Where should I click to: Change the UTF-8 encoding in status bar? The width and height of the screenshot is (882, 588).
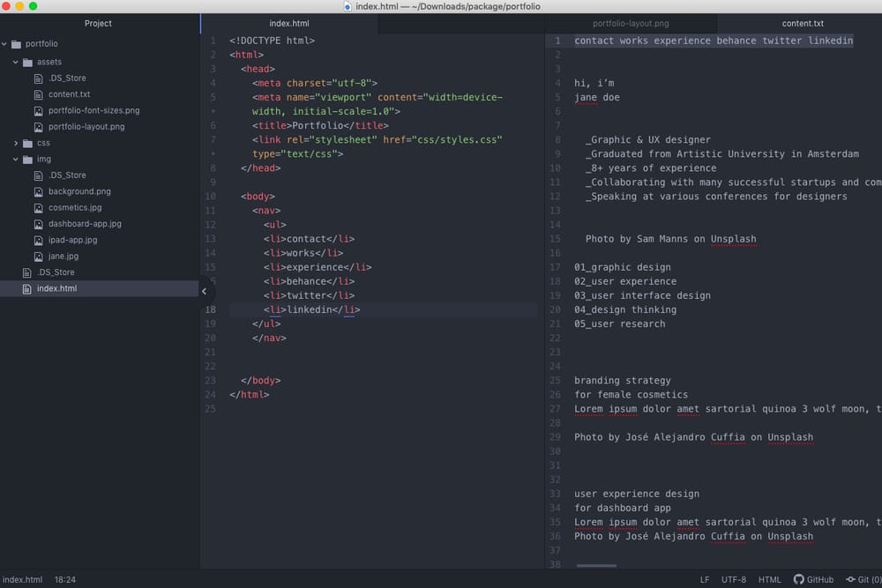[x=733, y=579]
